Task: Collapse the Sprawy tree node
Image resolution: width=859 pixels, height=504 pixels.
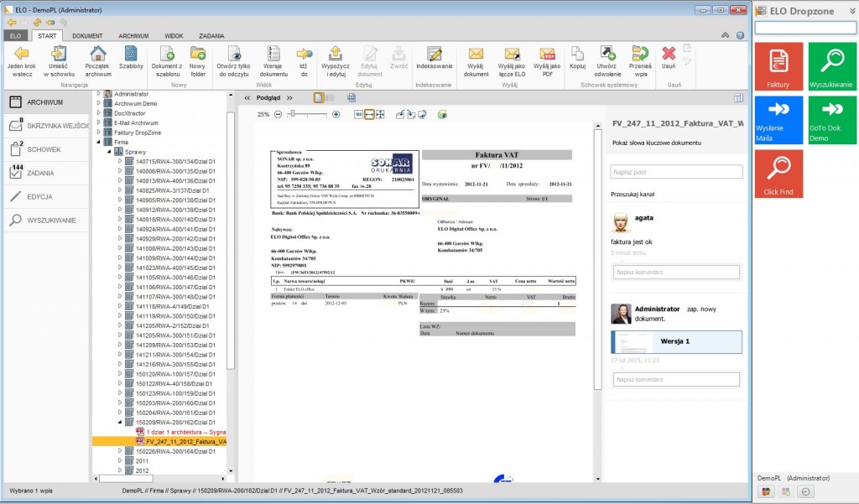Action: point(109,152)
